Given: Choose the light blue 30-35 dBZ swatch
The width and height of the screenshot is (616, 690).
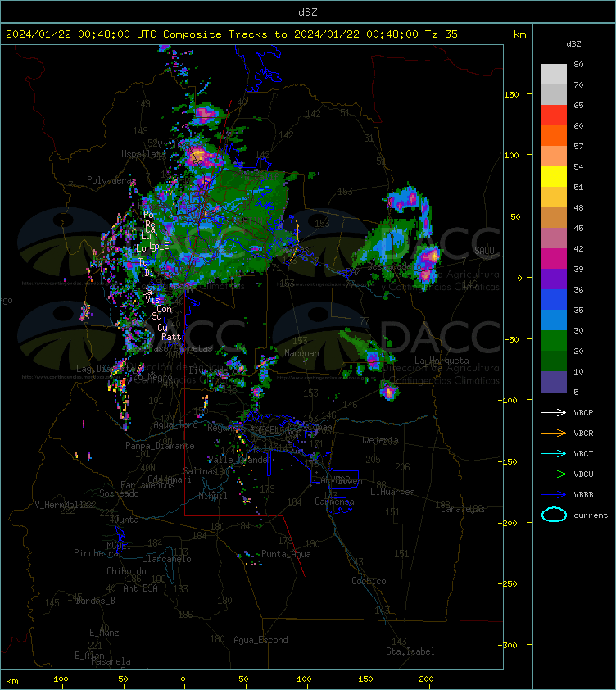Looking at the screenshot, I should click(554, 320).
